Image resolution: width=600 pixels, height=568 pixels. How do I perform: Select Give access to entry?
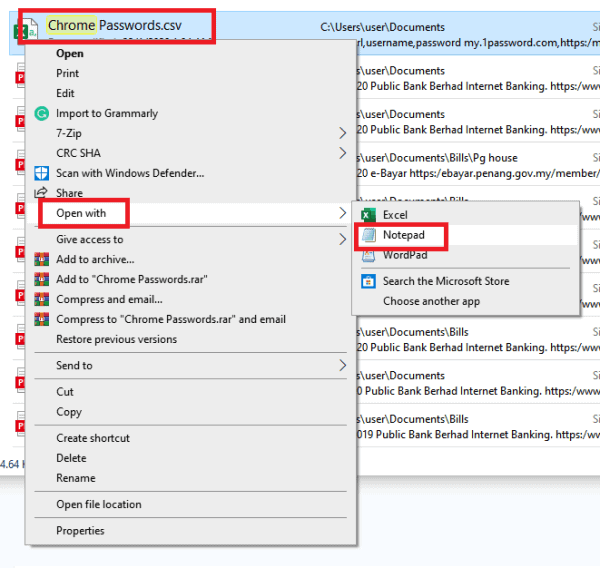click(x=90, y=239)
